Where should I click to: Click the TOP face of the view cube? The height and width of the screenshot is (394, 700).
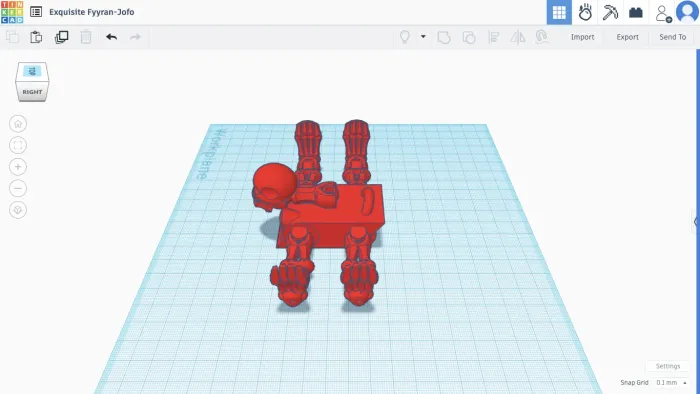[x=32, y=71]
